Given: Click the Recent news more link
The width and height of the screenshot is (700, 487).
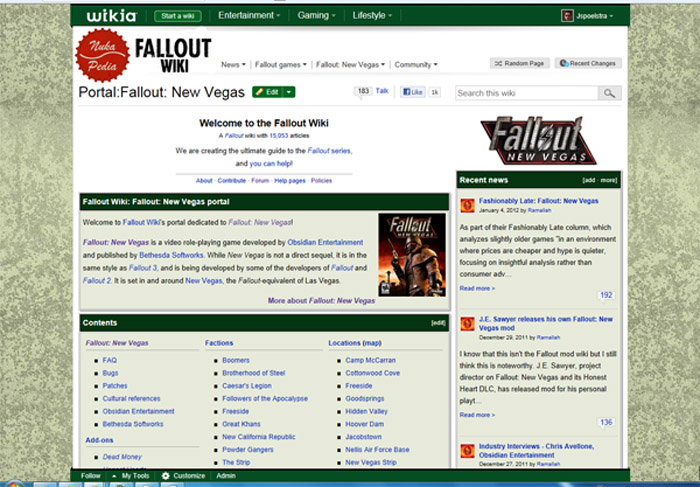Looking at the screenshot, I should pos(608,180).
